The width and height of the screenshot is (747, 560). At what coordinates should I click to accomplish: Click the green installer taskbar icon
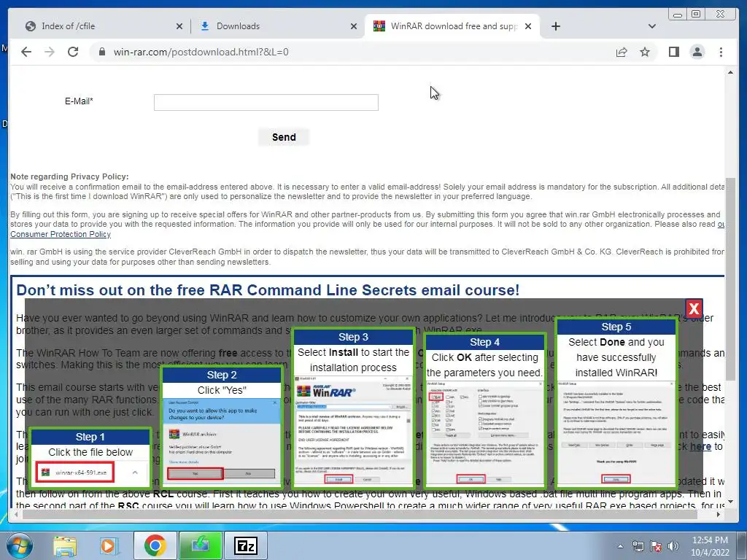[x=200, y=545]
